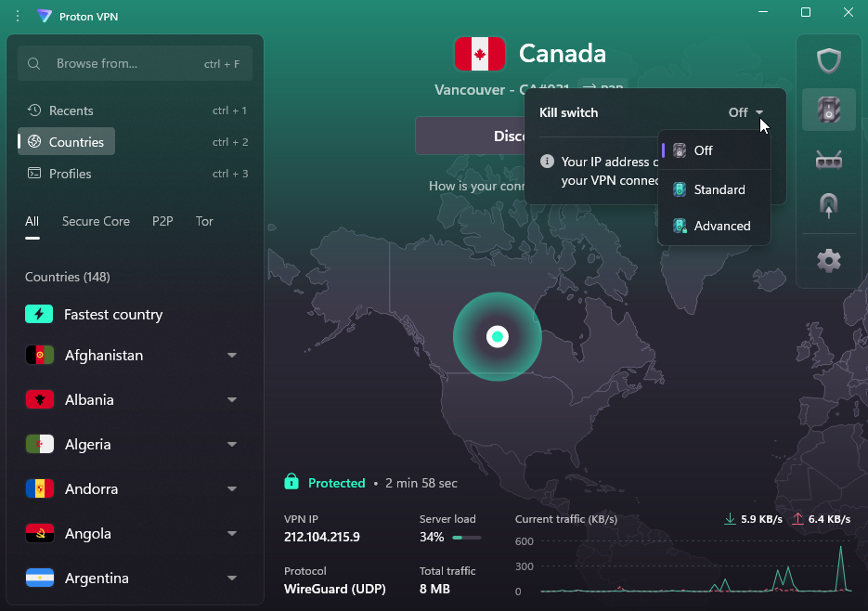Select Off in the kill switch menu
This screenshot has height=611, width=868.
coord(714,150)
